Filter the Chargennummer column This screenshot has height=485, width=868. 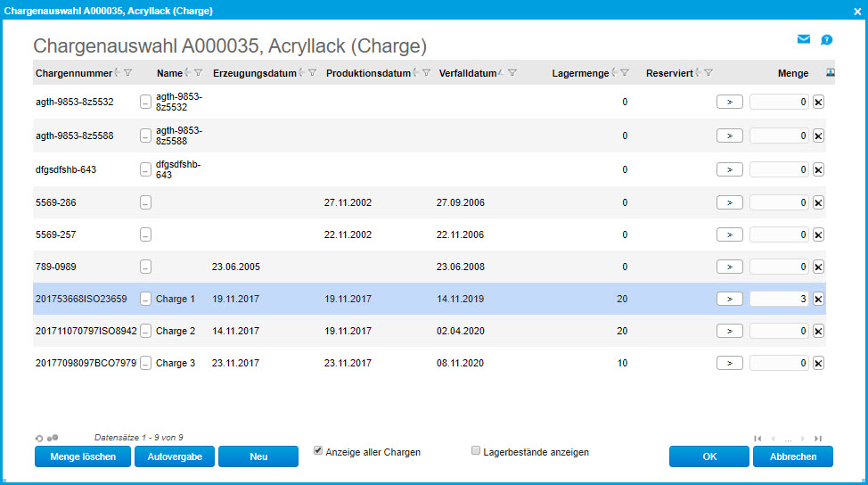pos(127,73)
